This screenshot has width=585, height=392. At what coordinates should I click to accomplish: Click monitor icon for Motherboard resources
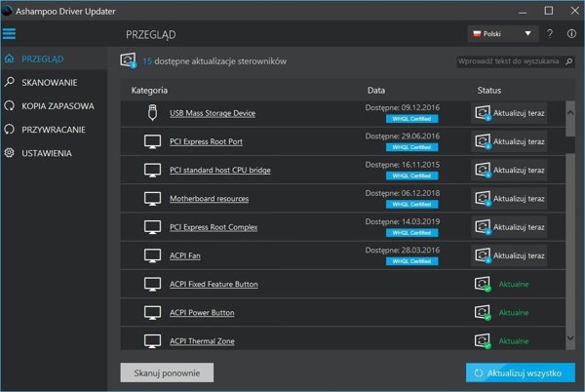[152, 199]
